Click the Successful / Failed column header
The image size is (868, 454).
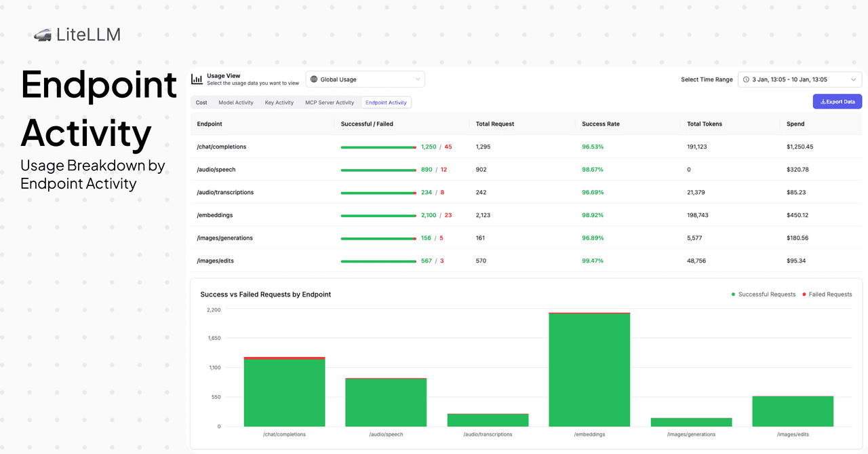tap(367, 124)
